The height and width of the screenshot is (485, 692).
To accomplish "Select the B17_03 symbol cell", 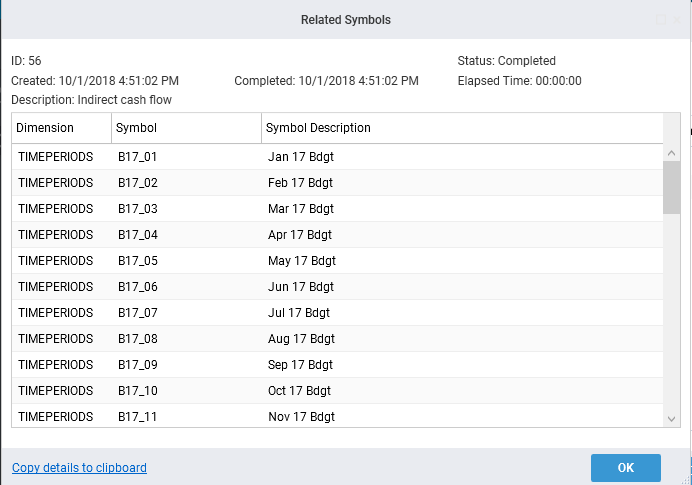I will coord(137,209).
